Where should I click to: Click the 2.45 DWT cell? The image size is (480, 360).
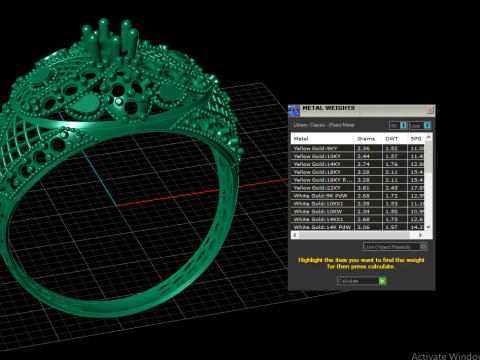click(395, 188)
